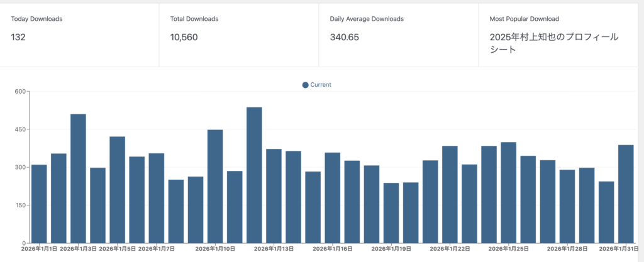The image size is (644, 262).
Task: Select the Total Downloads value 10,560
Action: [184, 38]
